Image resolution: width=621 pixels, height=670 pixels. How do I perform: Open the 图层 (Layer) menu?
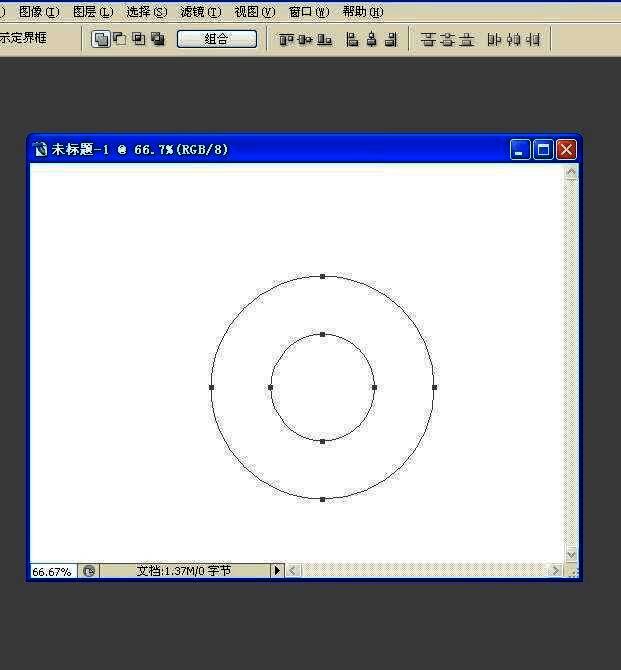[x=92, y=12]
